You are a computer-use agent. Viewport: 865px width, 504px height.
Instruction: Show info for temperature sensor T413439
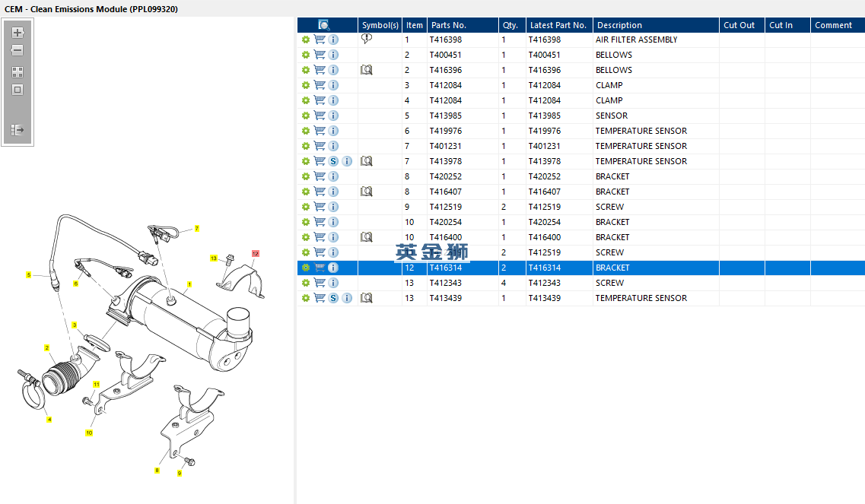click(347, 298)
